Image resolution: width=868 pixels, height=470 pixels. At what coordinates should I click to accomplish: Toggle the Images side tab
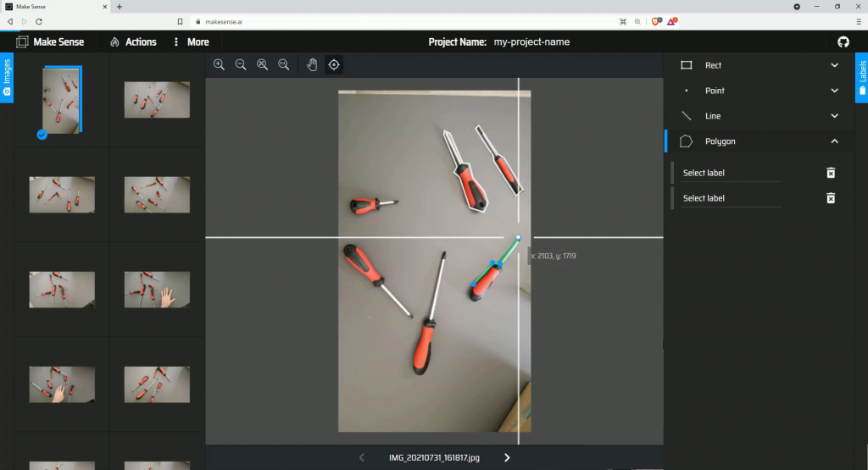coord(7,78)
